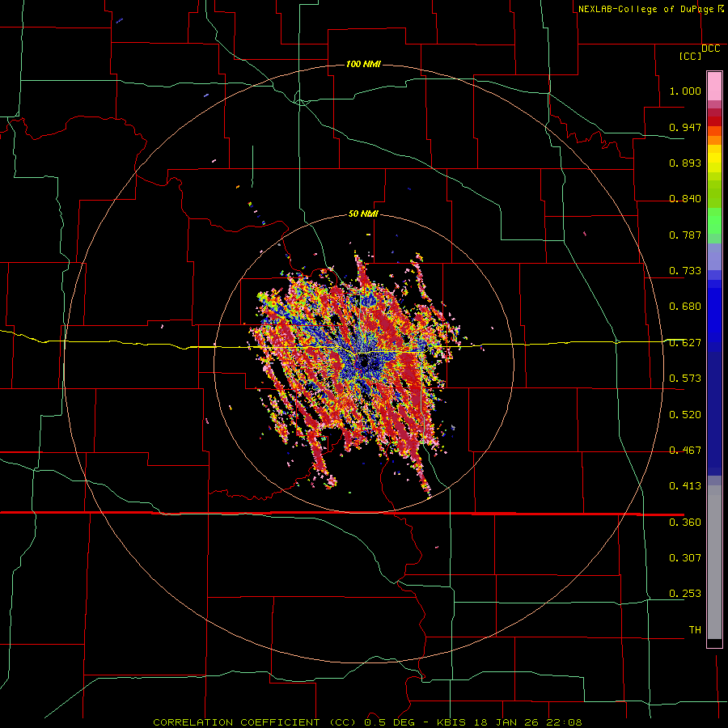Click the 18 JAN 26 date text
Screen dimensions: 728x728
tap(506, 722)
